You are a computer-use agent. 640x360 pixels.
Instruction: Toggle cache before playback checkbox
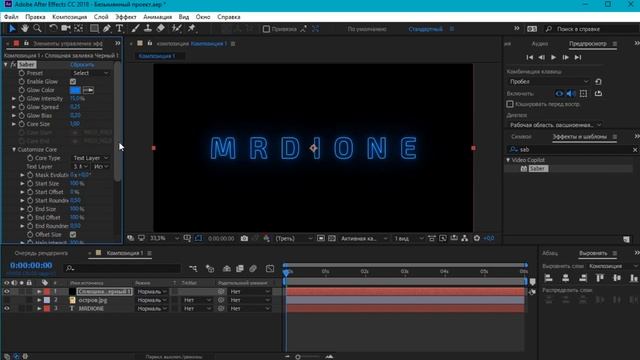(510, 104)
